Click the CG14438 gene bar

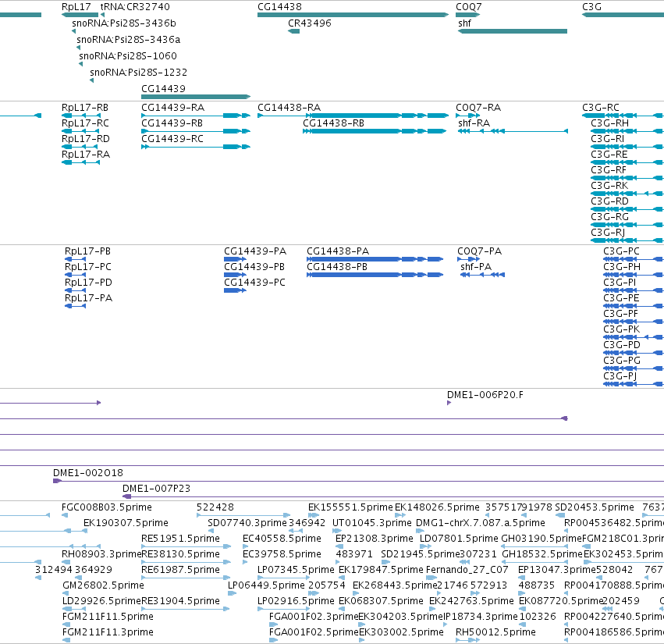click(353, 15)
